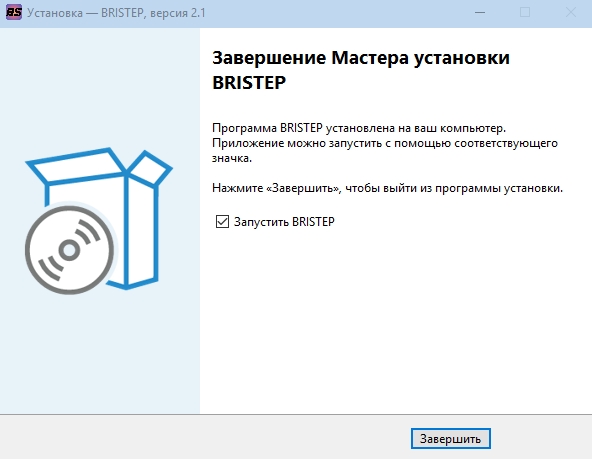The width and height of the screenshot is (592, 459).
Task: Click the heading Завершение Мастера установки BRISTEP
Action: point(361,70)
